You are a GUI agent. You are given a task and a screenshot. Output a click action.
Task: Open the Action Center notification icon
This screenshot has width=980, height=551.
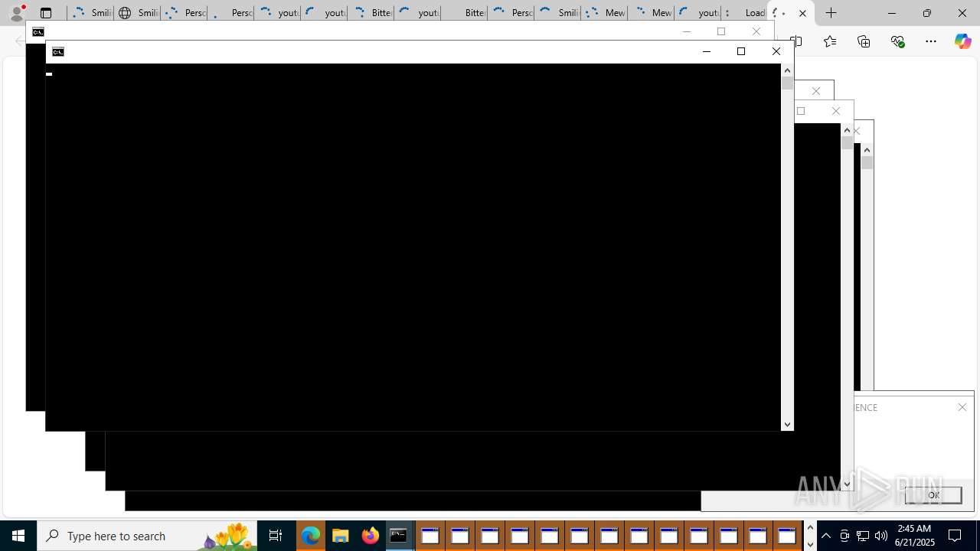[x=955, y=536]
